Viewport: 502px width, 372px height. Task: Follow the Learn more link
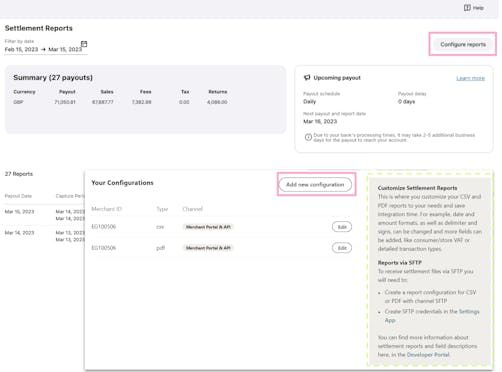tap(470, 78)
